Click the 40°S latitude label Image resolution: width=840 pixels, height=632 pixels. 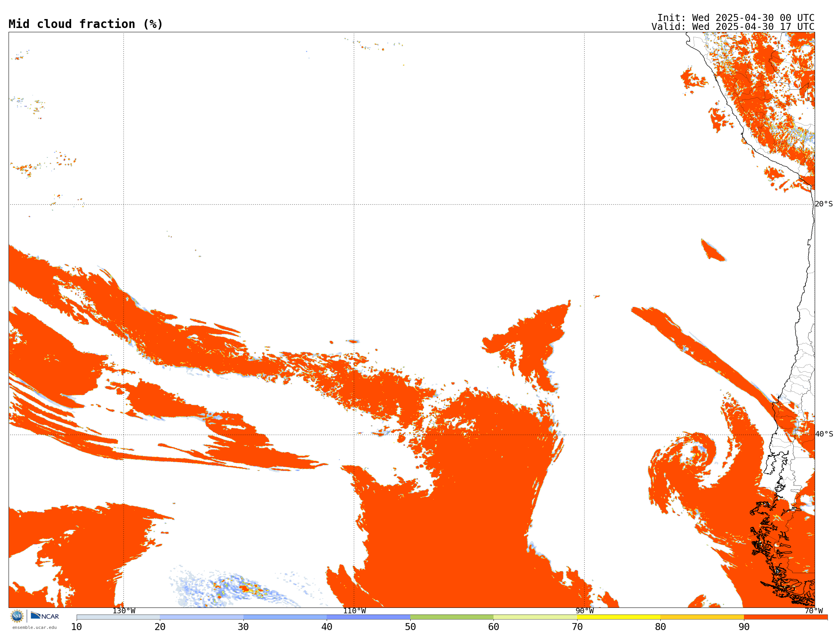(824, 434)
